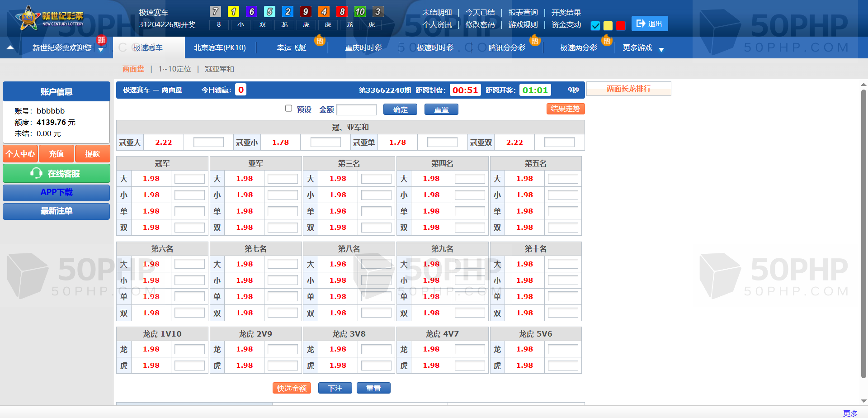
Task: Click the hot flame badge on 腾讯分分彩
Action: coord(535,41)
